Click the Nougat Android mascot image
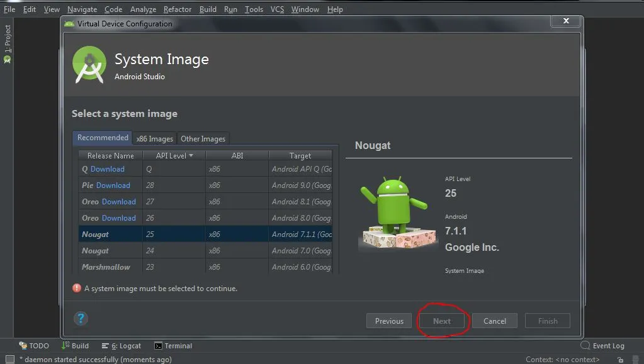This screenshot has height=364, width=644. [x=398, y=212]
